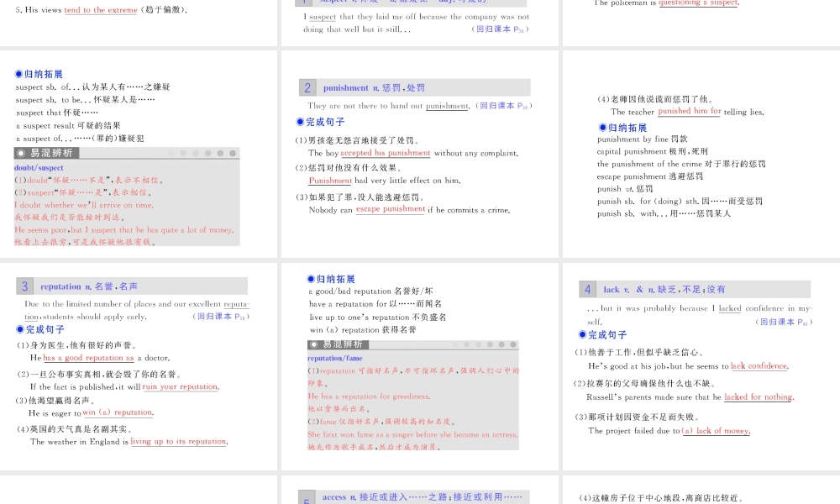The image size is (840, 504).
Task: Click the answer 'punished him for'
Action: [x=690, y=112]
